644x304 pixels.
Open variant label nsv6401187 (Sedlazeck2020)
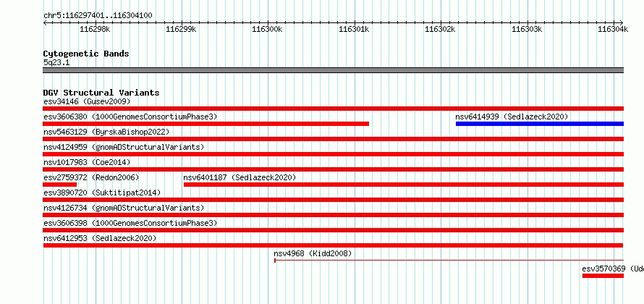(240, 177)
